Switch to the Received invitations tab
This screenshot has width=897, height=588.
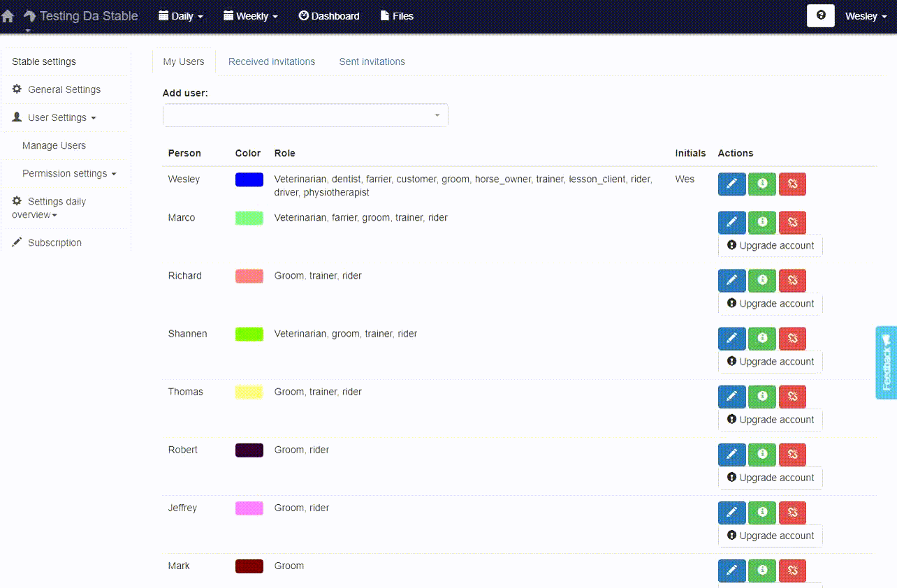tap(272, 61)
